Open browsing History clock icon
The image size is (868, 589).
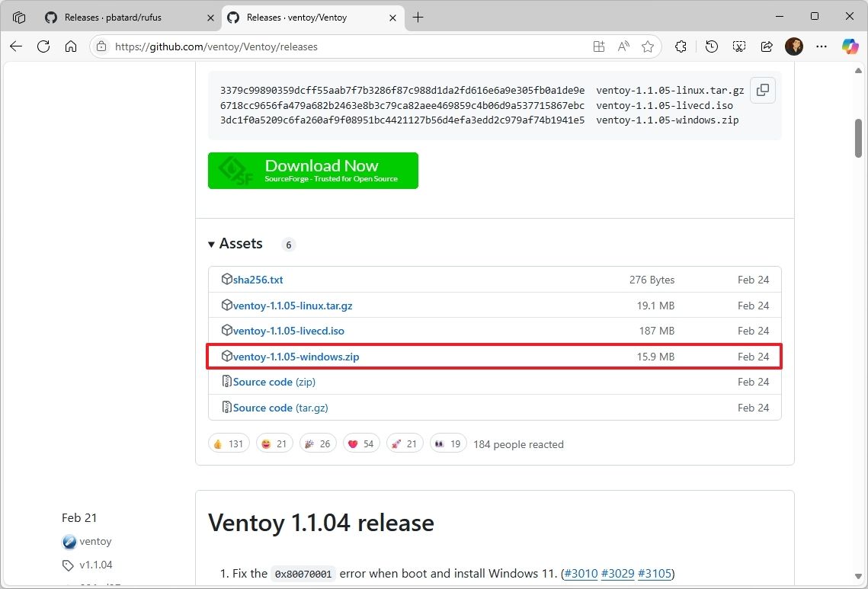tap(711, 46)
